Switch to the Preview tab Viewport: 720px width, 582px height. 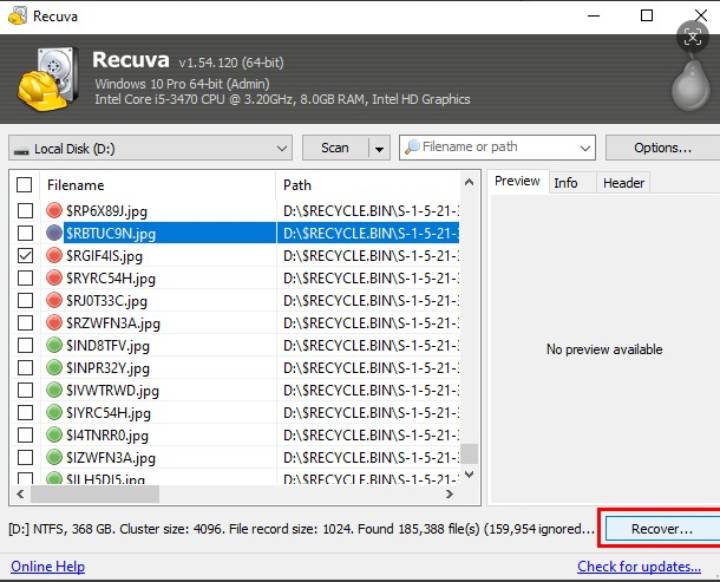517,181
